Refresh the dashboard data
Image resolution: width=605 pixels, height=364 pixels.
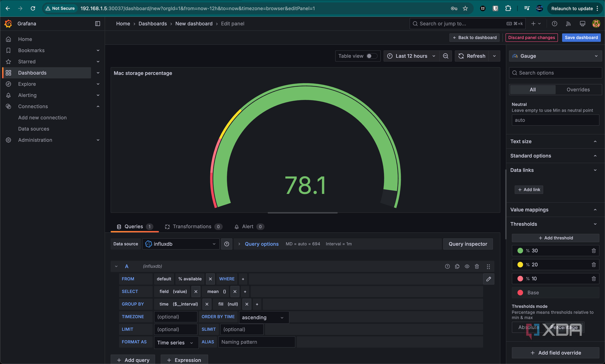point(472,56)
